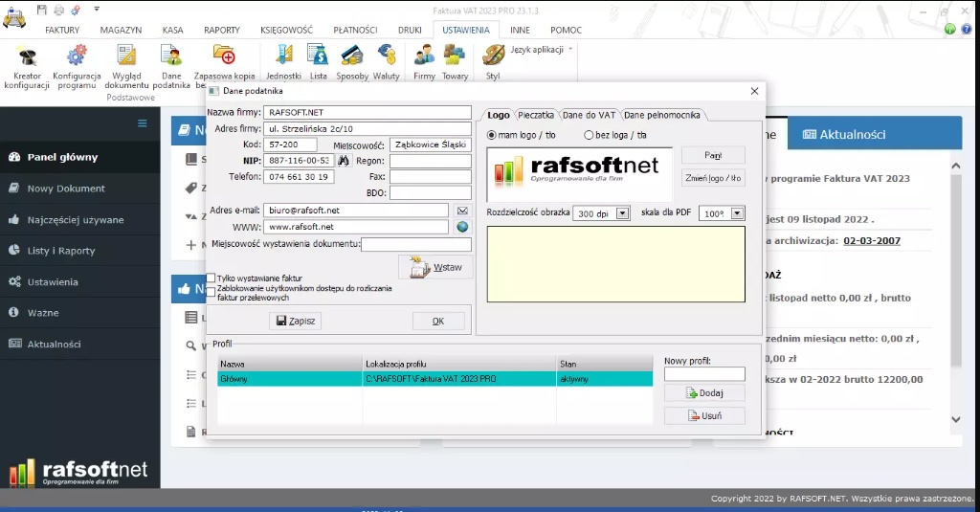Click Dodaj profile button
This screenshot has height=512, width=980.
(704, 393)
